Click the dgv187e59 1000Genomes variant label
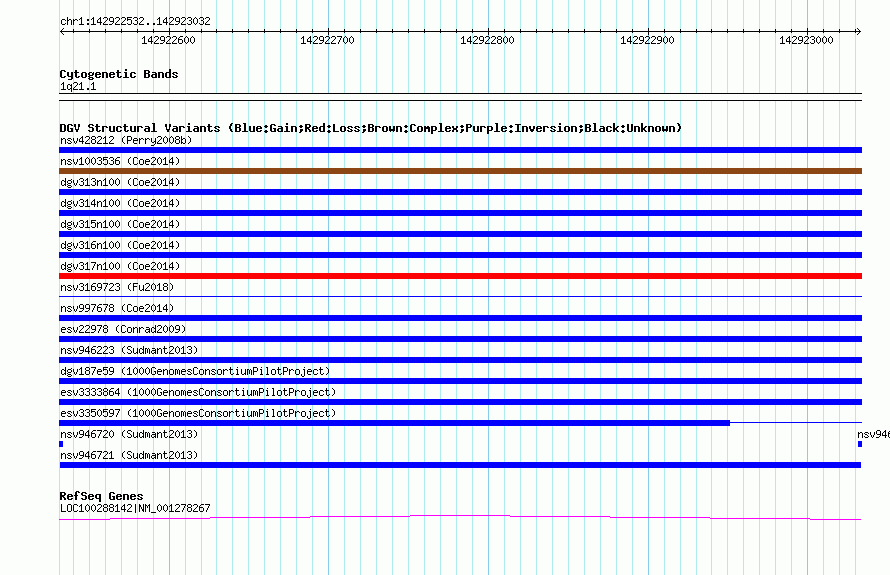890x575 pixels. [x=195, y=371]
